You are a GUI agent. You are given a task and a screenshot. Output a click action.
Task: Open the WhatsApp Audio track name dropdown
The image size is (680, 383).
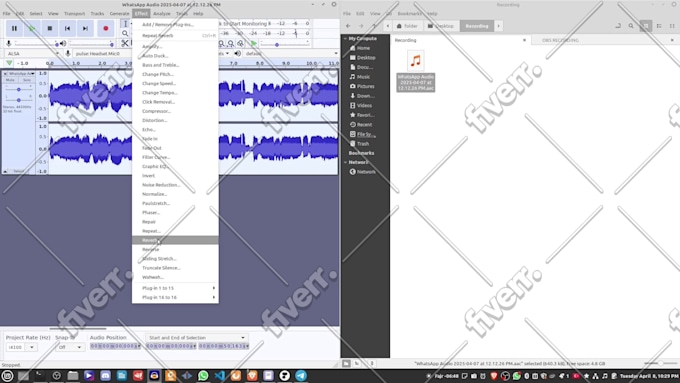[x=22, y=74]
